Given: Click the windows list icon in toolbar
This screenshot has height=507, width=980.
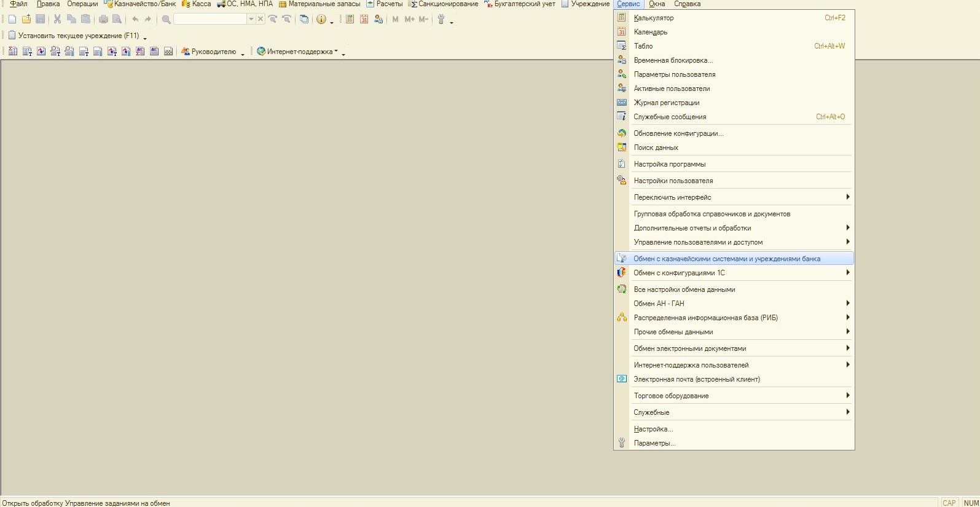Looking at the screenshot, I should [304, 19].
